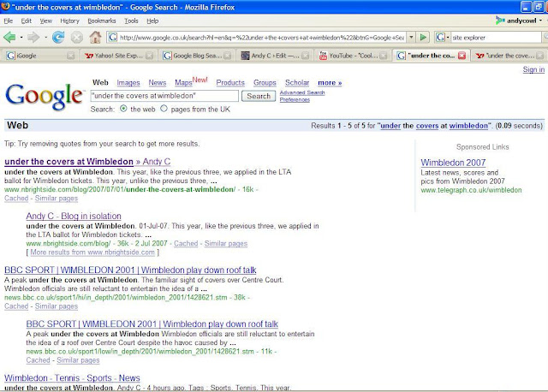Expand the "more »" Google services link

tap(330, 83)
